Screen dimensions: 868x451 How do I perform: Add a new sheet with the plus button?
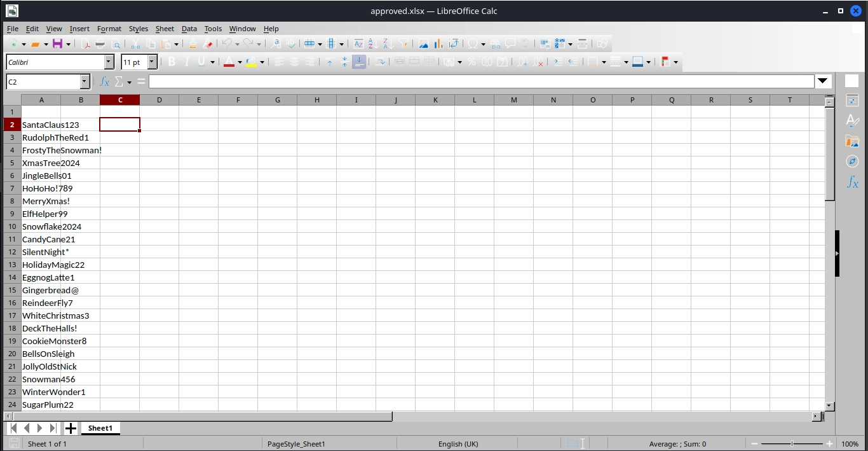pos(71,428)
